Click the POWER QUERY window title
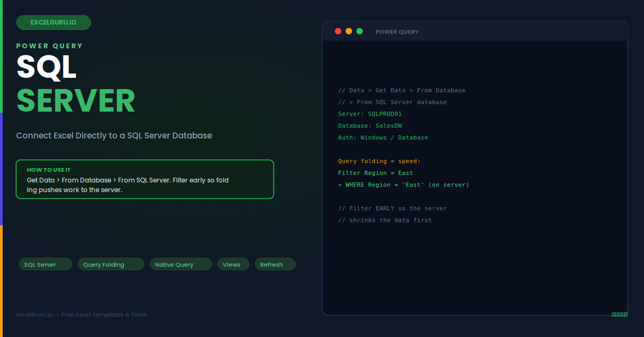 [x=397, y=32]
